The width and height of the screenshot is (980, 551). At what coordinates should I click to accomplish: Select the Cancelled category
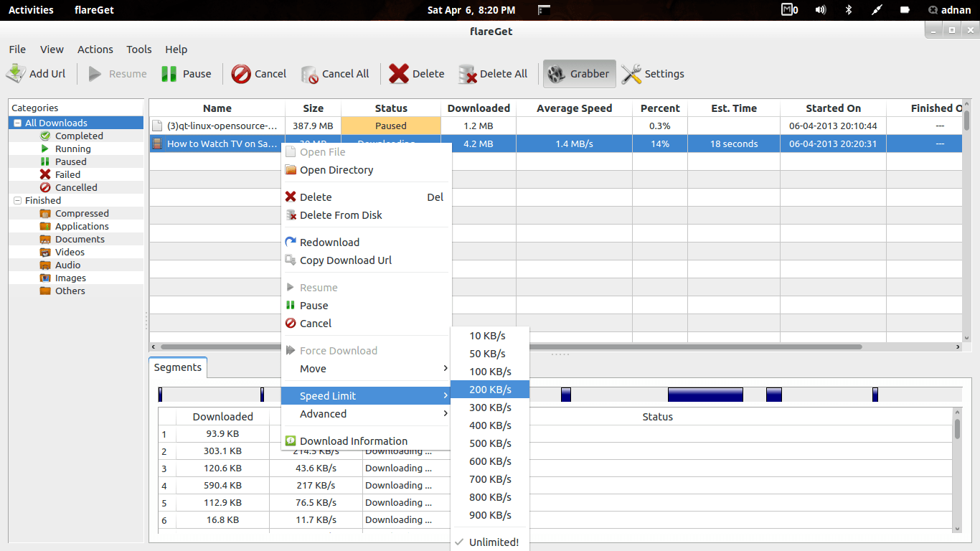tap(76, 187)
